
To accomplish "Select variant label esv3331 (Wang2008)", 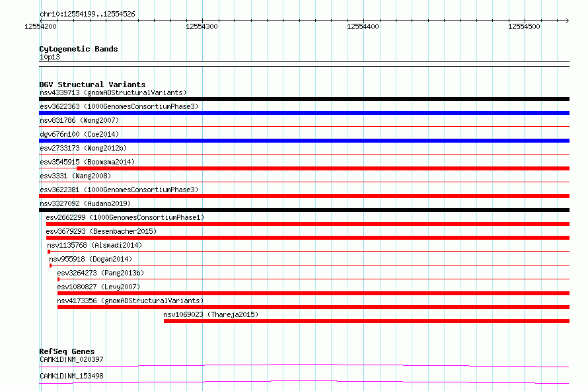I will (x=75, y=176).
